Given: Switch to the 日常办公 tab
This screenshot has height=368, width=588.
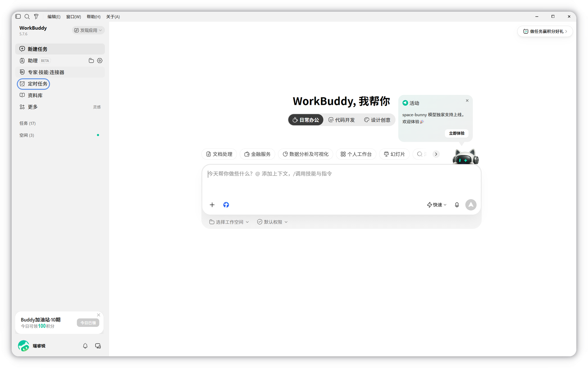Looking at the screenshot, I should [306, 120].
